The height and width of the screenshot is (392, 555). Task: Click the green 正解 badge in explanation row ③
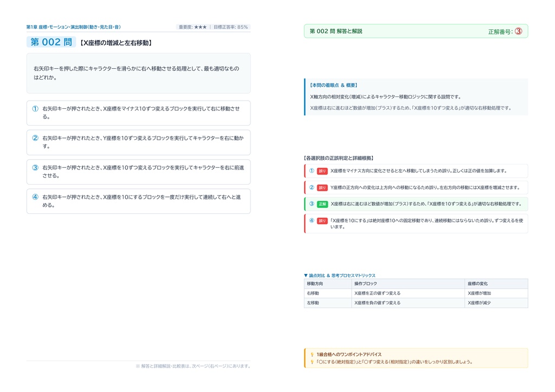[x=322, y=204]
